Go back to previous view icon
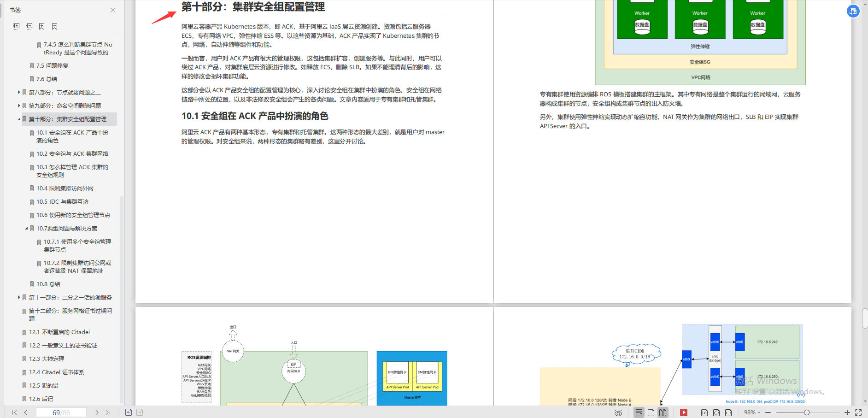 (129, 412)
